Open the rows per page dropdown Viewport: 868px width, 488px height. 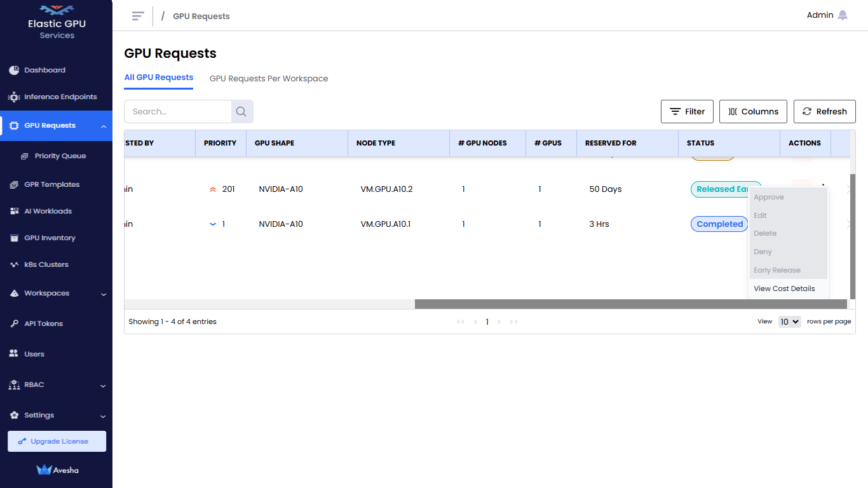click(x=789, y=322)
